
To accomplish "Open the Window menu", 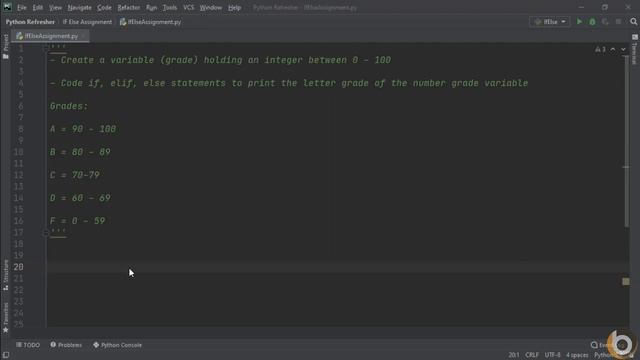I will coord(211,8).
